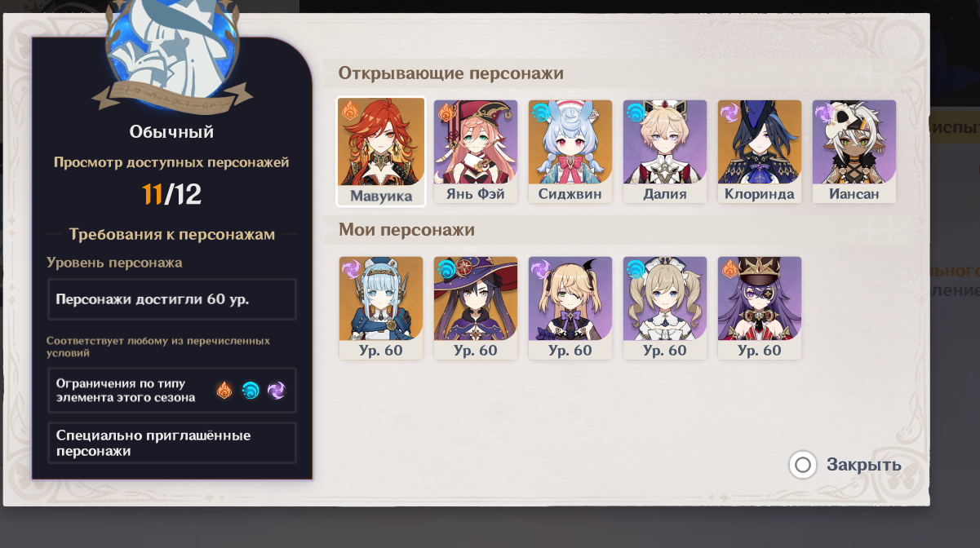980x548 pixels.
Task: Pick my blonde Electro character Ур. 60
Action: [570, 308]
